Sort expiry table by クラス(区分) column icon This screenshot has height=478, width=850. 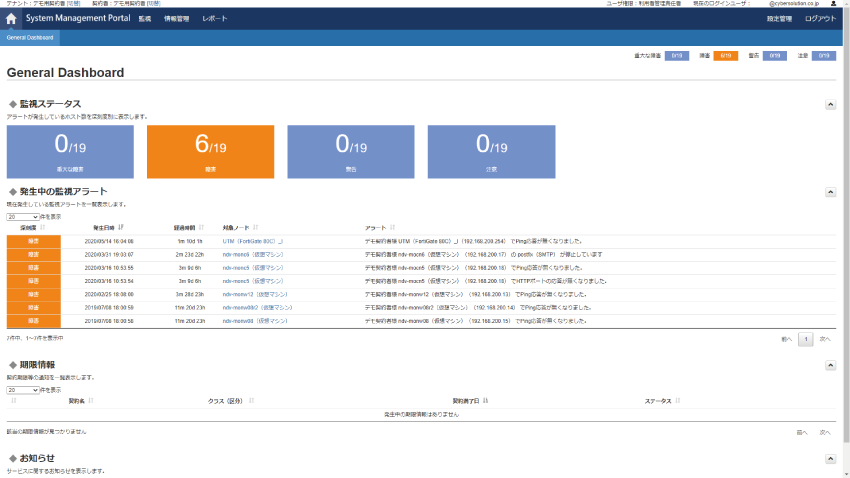pos(252,401)
